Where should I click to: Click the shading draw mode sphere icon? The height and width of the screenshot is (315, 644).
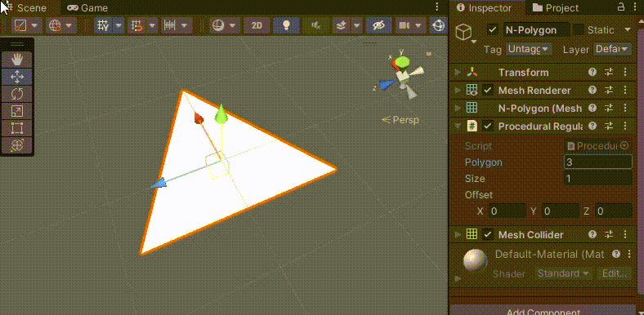217,25
